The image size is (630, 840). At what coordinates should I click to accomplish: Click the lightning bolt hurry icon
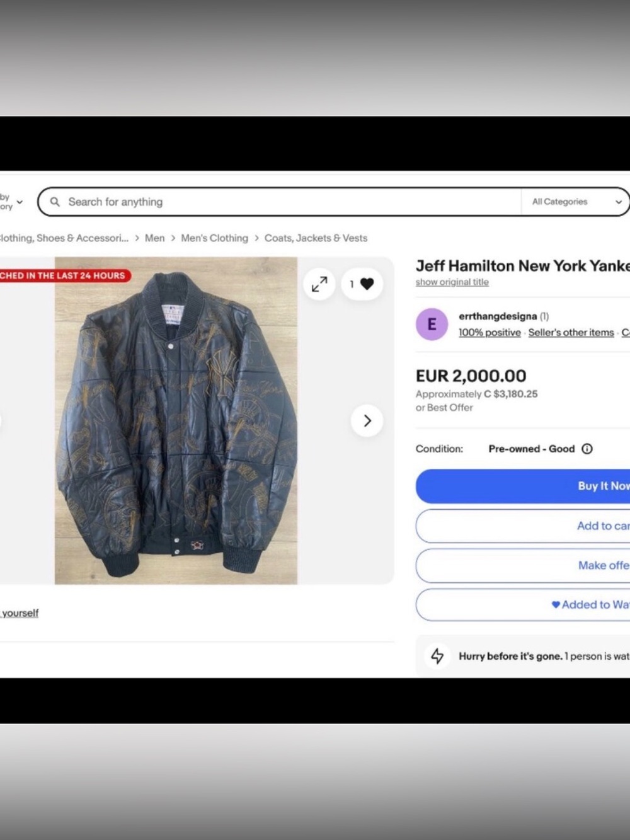tap(437, 656)
